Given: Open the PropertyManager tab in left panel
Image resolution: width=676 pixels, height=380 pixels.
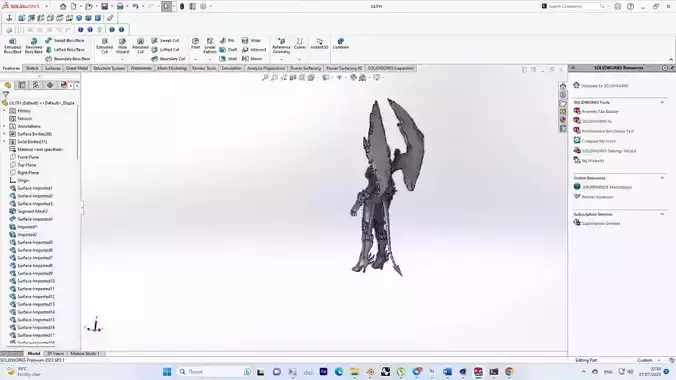Looking at the screenshot, I should pyautogui.click(x=22, y=85).
